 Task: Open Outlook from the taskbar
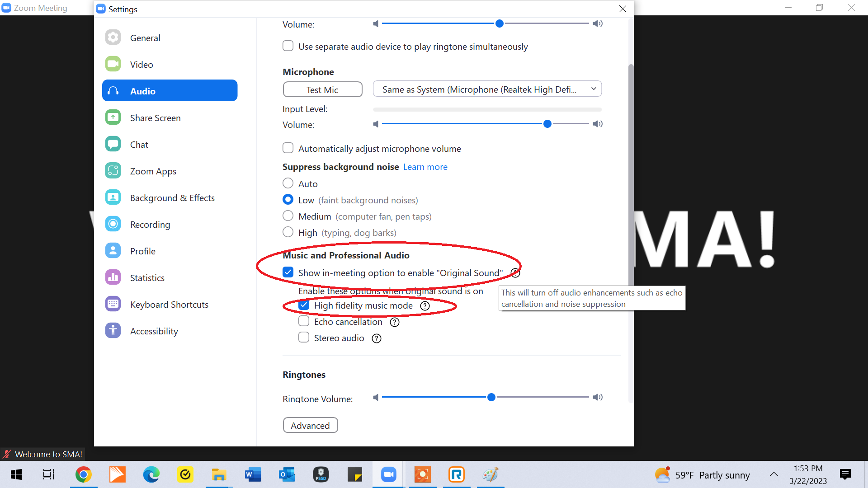[287, 474]
